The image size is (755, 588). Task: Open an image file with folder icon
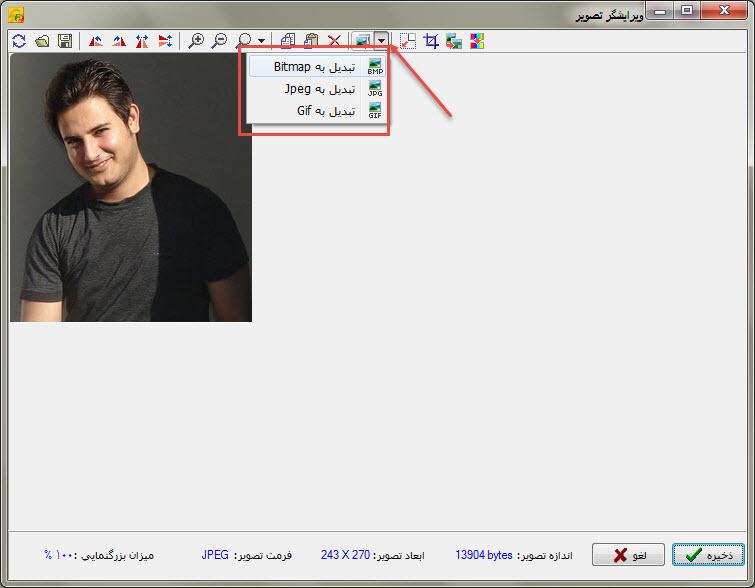[x=42, y=41]
